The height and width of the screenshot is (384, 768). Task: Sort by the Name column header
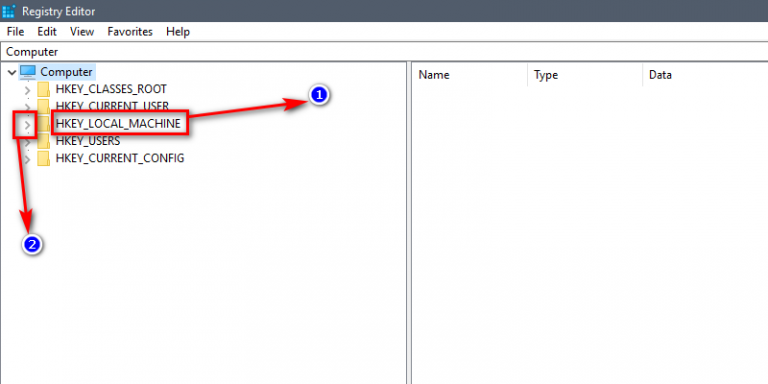tap(469, 75)
